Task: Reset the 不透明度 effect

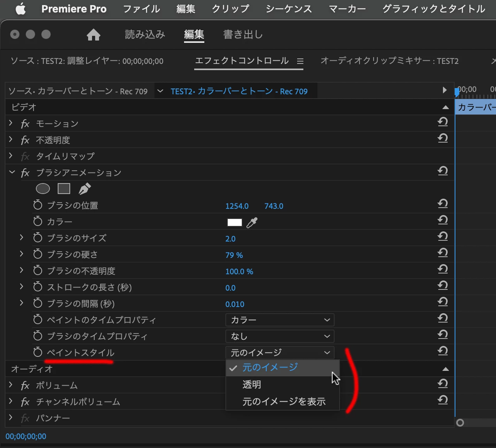Action: pyautogui.click(x=443, y=139)
